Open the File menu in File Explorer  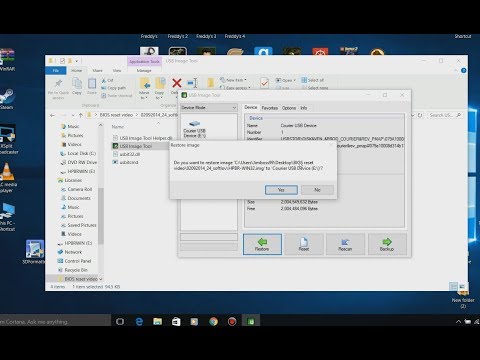56,70
